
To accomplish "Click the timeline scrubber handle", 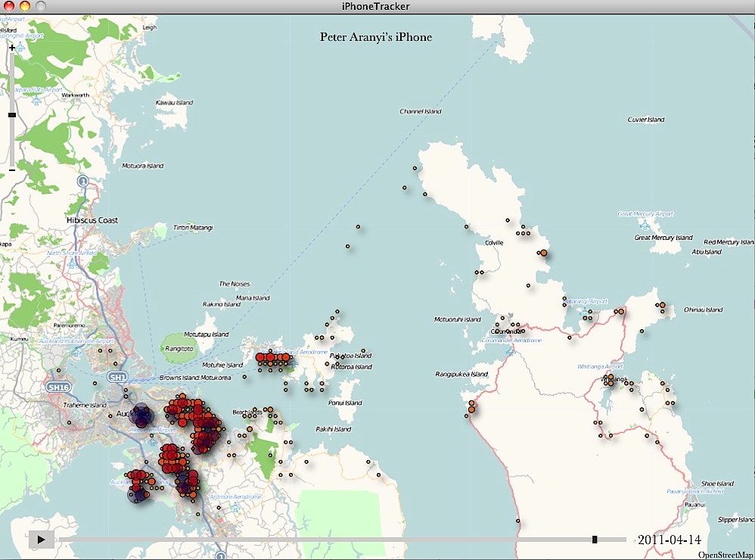I will tap(595, 540).
